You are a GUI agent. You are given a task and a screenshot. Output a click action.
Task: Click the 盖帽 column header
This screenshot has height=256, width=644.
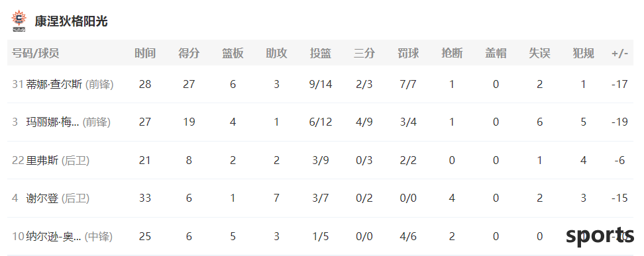point(496,53)
